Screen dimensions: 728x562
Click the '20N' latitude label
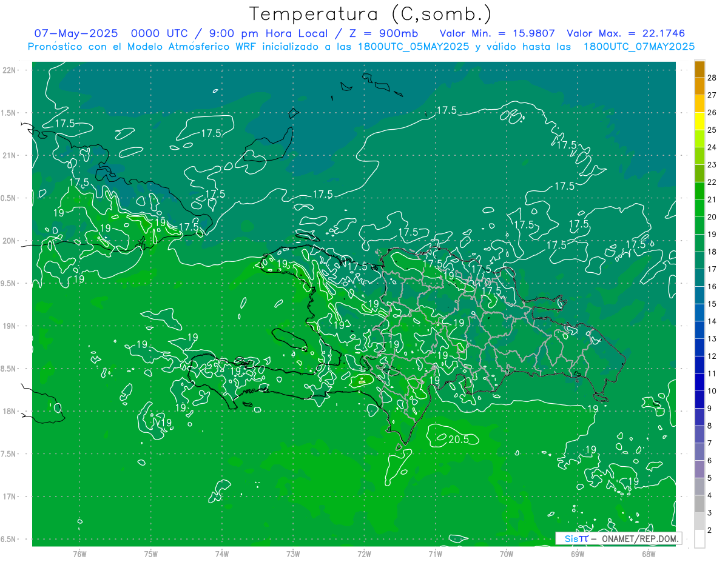click(x=10, y=241)
